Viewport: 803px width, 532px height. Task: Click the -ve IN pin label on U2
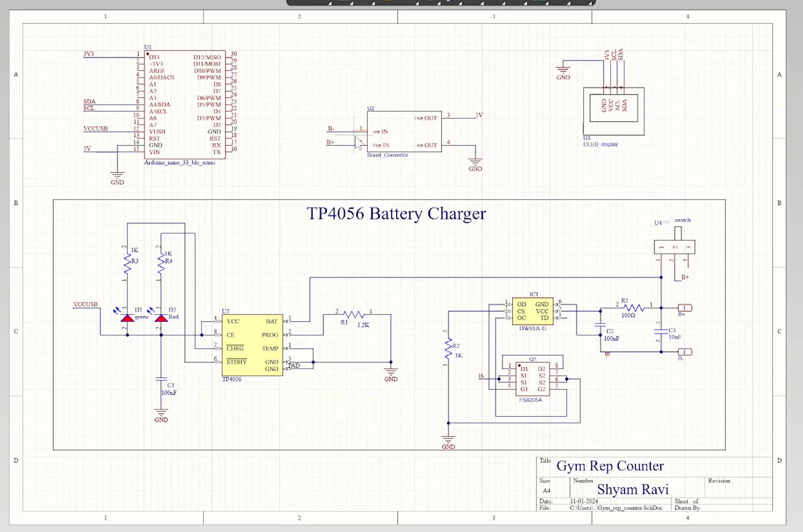[x=380, y=131]
